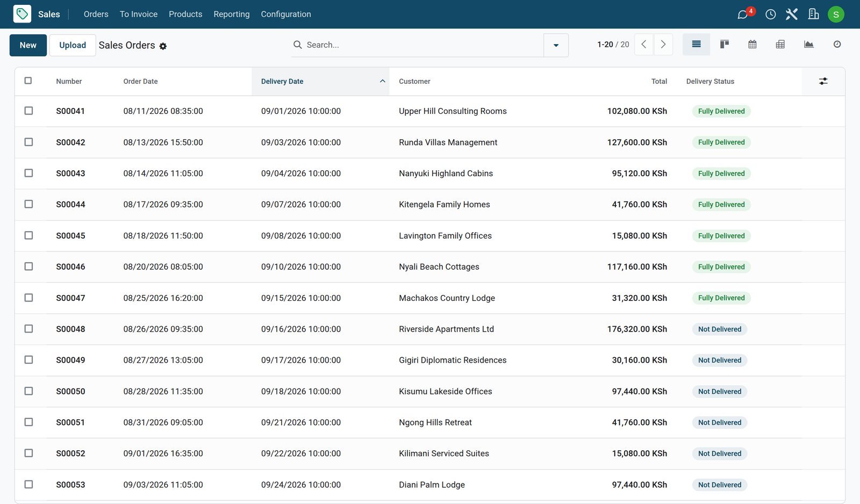This screenshot has width=860, height=504.
Task: Open the company switcher building icon
Action: [x=813, y=15]
